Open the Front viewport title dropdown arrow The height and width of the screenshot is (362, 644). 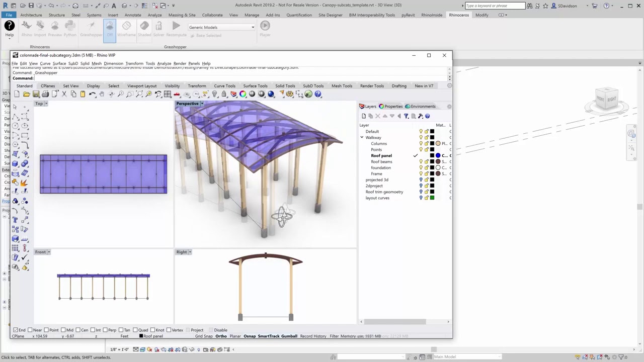49,252
